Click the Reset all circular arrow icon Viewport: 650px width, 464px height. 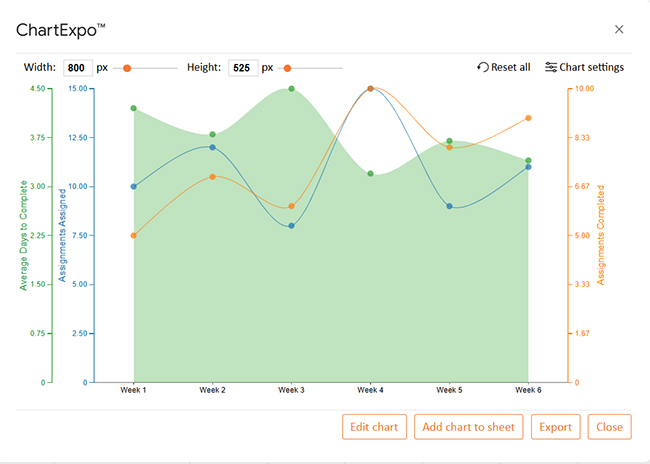click(484, 67)
